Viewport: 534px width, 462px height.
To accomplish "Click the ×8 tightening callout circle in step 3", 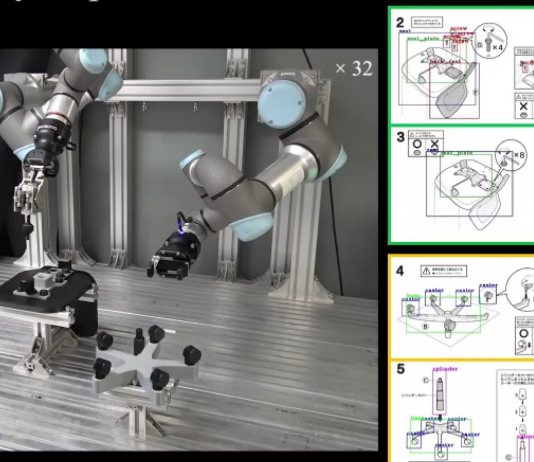I will coord(511,155).
